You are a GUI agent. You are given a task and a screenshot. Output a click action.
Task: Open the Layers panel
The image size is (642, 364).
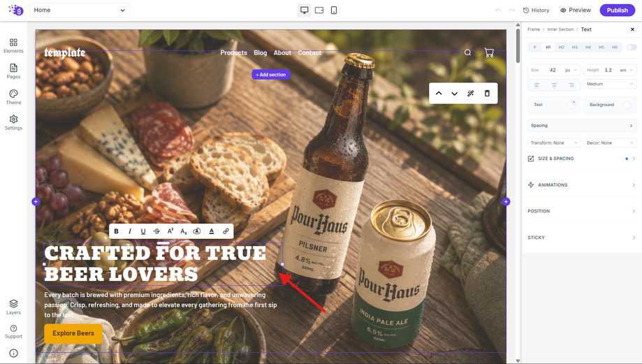13,307
